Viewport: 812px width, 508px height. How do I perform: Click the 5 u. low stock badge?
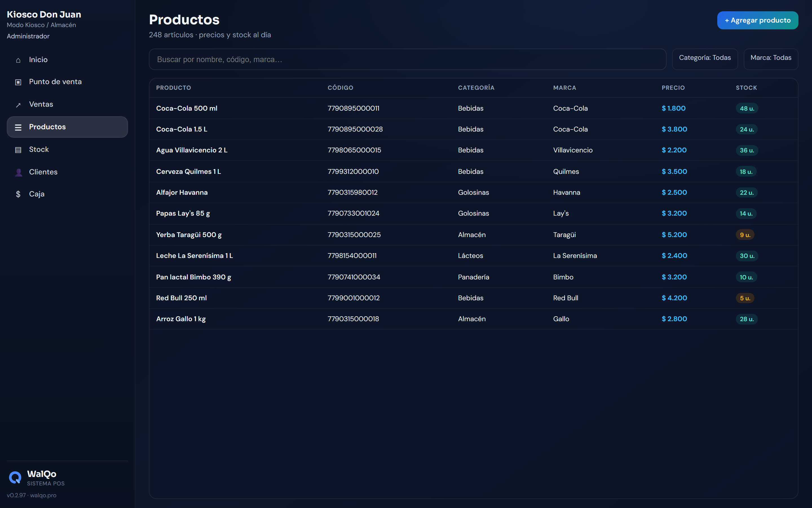pyautogui.click(x=745, y=298)
